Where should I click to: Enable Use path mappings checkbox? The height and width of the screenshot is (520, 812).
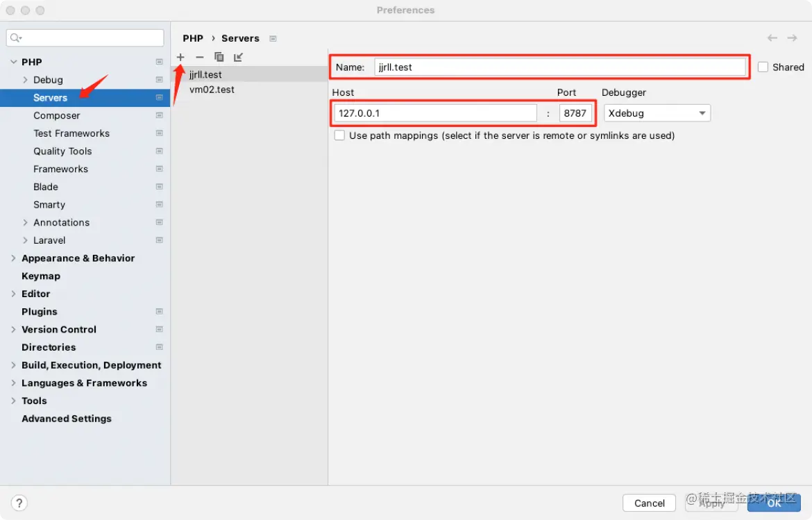(339, 135)
